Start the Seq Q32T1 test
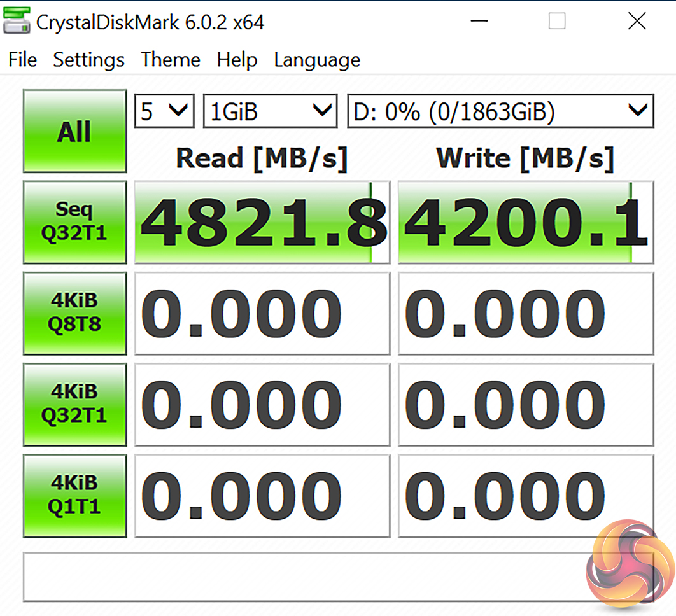Image resolution: width=676 pixels, height=616 pixels. 74,222
